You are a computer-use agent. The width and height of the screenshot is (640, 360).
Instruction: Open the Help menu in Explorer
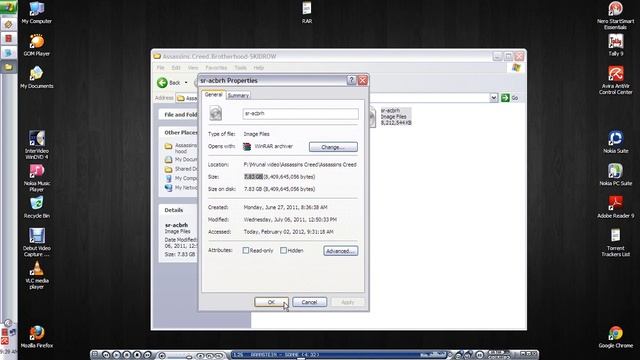(259, 68)
